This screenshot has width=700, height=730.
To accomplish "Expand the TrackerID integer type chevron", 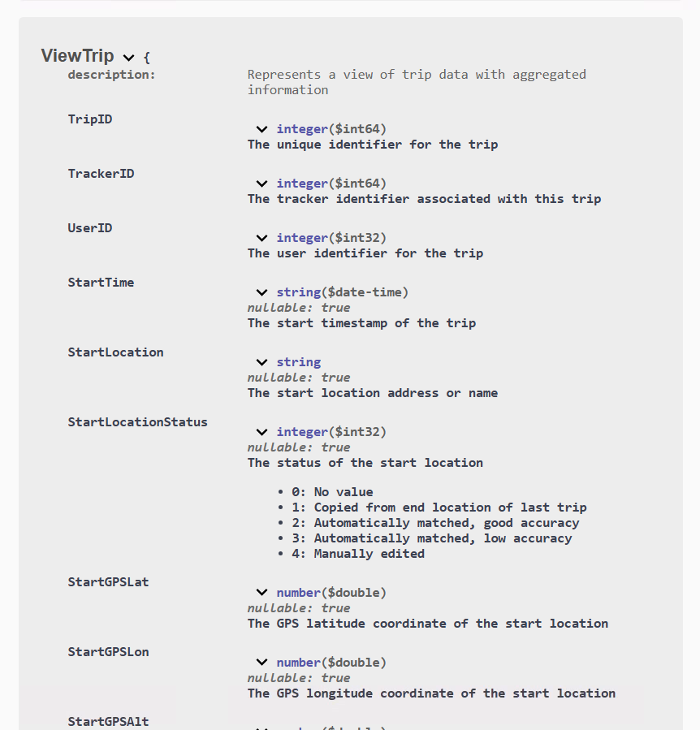I will click(261, 184).
